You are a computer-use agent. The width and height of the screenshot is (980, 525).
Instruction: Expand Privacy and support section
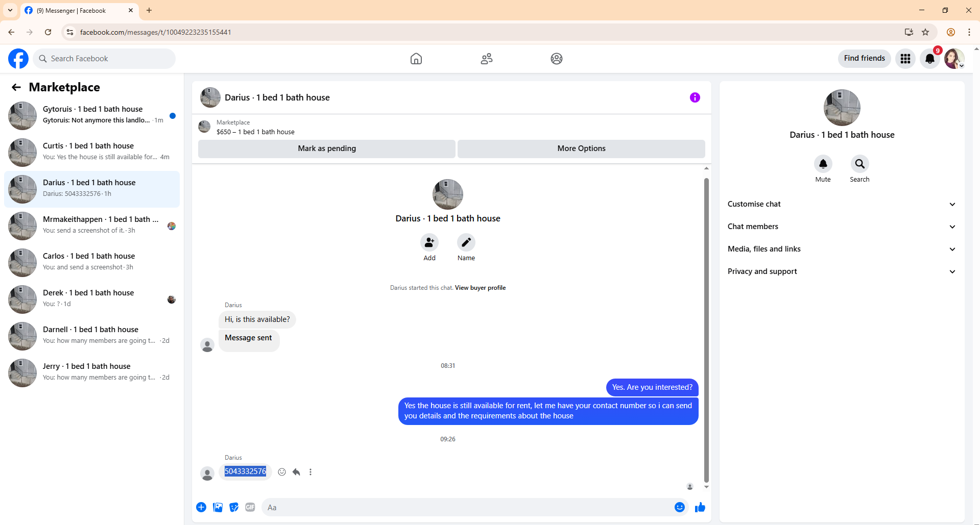tap(842, 271)
